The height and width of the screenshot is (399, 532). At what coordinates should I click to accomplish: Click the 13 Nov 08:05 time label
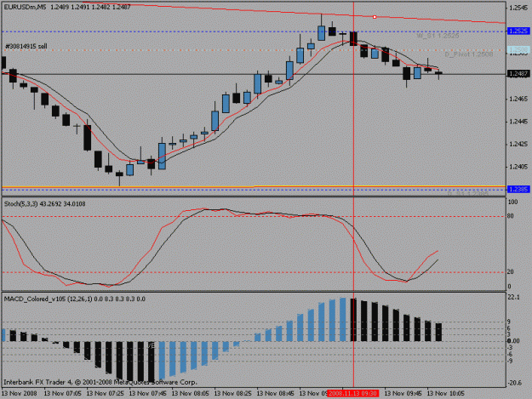tap(191, 393)
